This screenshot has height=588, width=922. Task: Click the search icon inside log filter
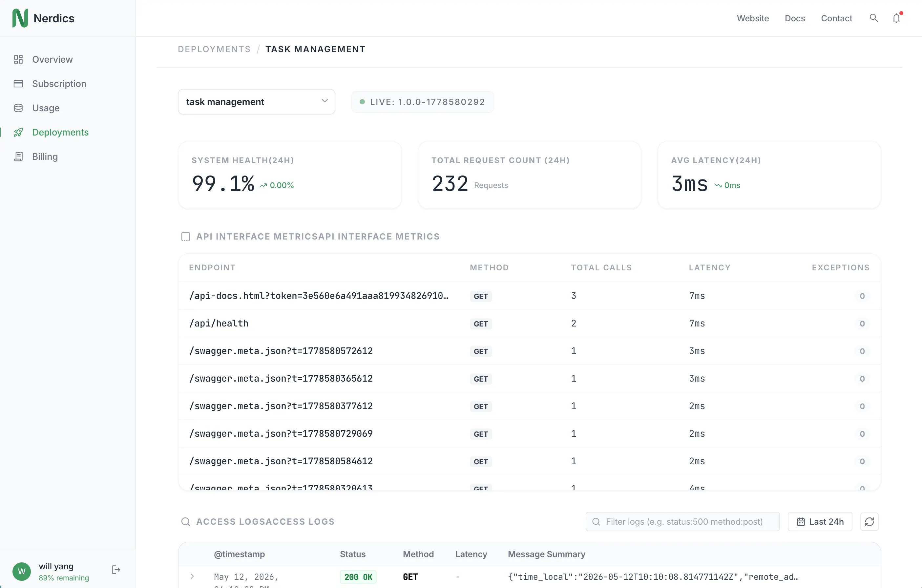tap(596, 521)
